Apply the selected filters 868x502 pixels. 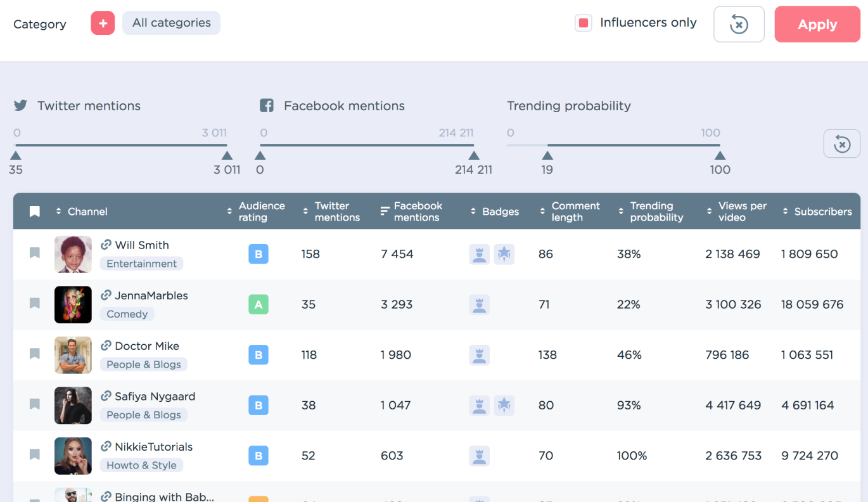coord(817,24)
